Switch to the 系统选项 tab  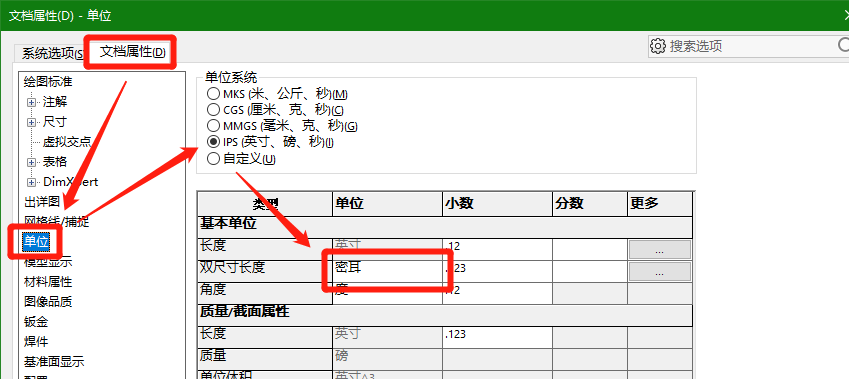click(x=52, y=53)
